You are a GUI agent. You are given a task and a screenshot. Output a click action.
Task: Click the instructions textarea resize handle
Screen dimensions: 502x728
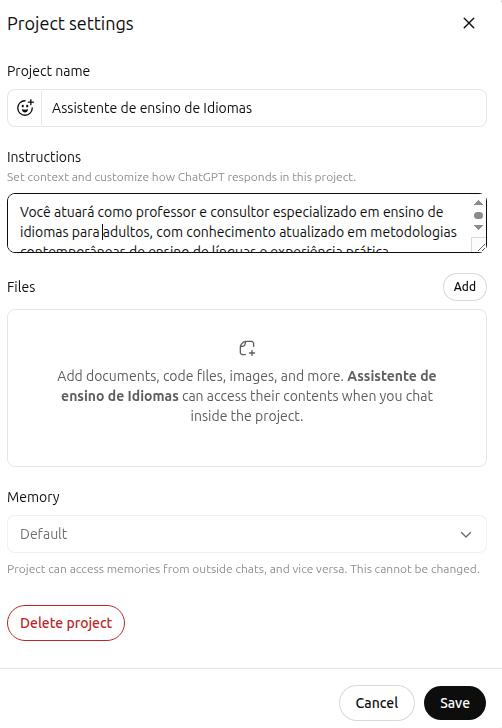479,245
